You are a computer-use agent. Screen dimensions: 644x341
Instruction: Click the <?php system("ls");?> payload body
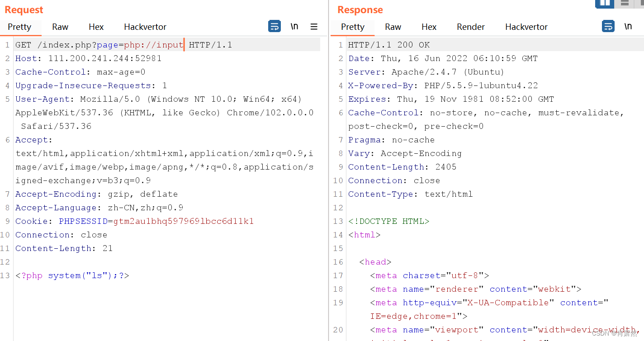(x=72, y=275)
